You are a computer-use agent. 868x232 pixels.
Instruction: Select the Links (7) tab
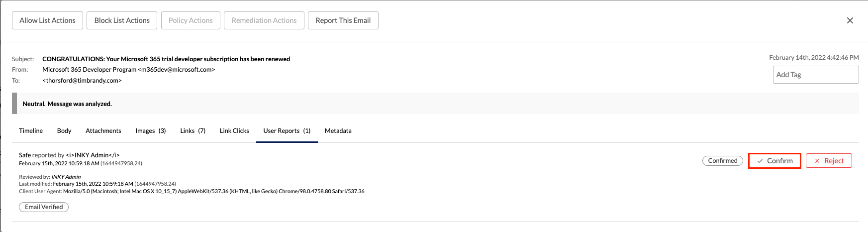point(193,131)
